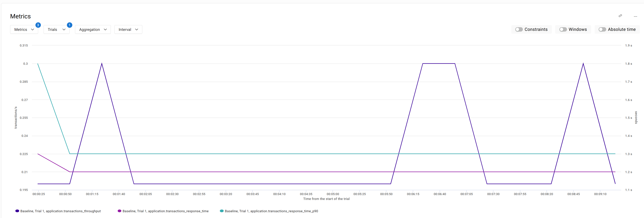Click the response_time legend purple dot

120,211
